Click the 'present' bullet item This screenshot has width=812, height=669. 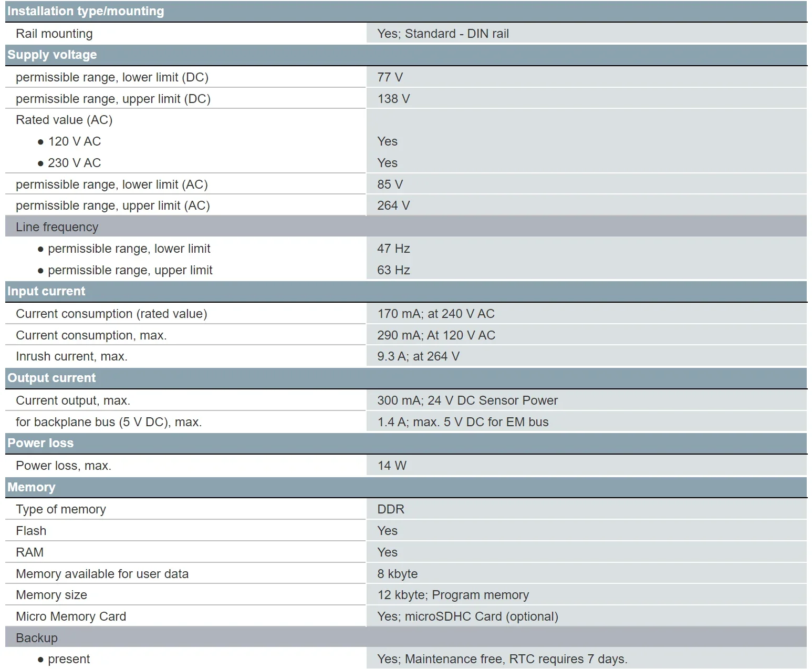tap(64, 659)
